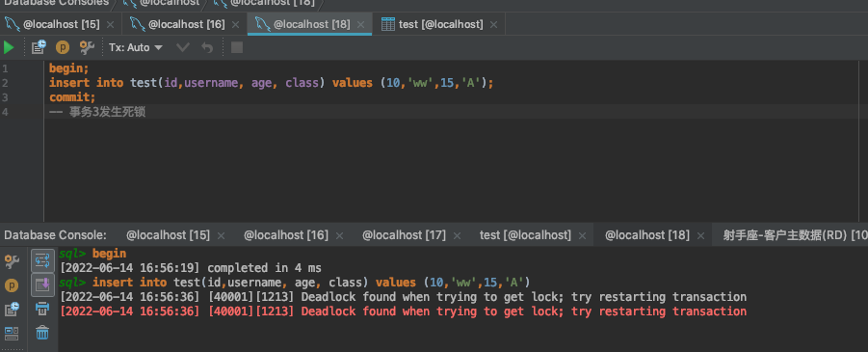Viewport: 868px width, 352px height.
Task: Close the @localhost [16] editor tab
Action: pos(235,25)
